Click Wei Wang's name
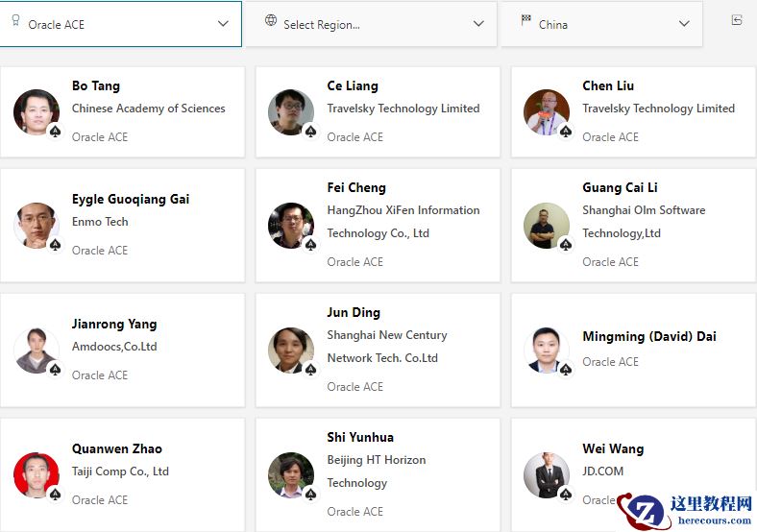This screenshot has width=757, height=532. click(x=613, y=448)
